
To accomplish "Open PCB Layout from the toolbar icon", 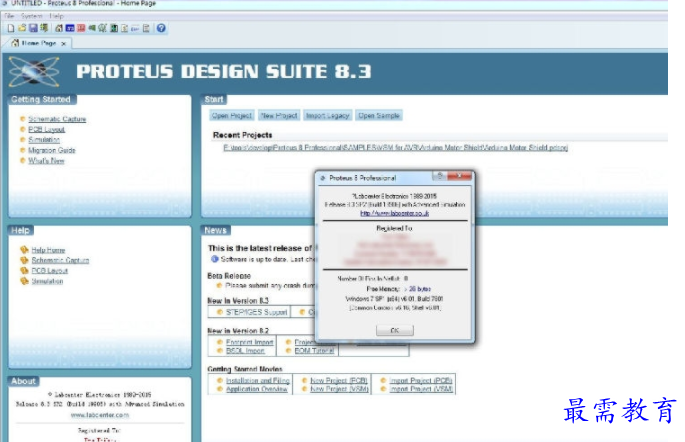I will tap(81, 28).
